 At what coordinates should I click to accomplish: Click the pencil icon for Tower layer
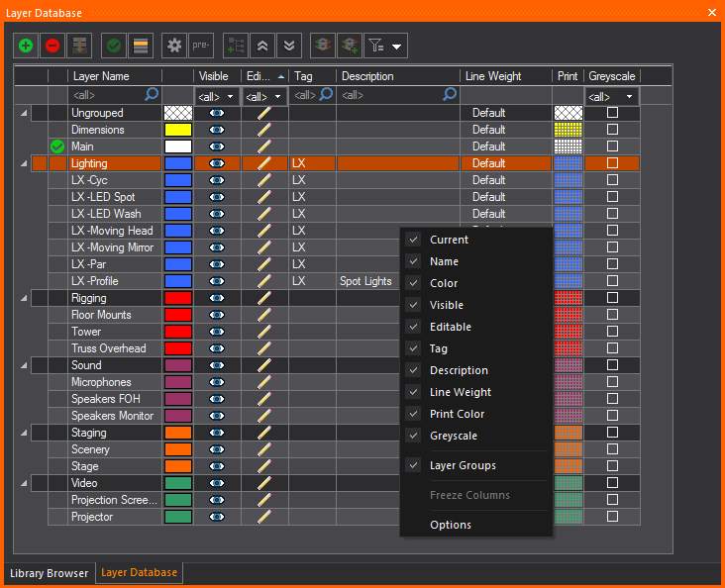click(263, 332)
